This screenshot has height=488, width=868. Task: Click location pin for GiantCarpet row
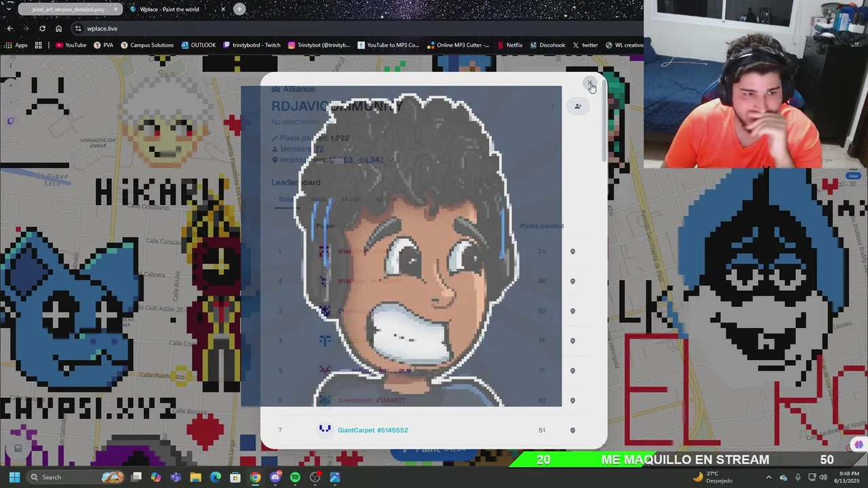(572, 430)
